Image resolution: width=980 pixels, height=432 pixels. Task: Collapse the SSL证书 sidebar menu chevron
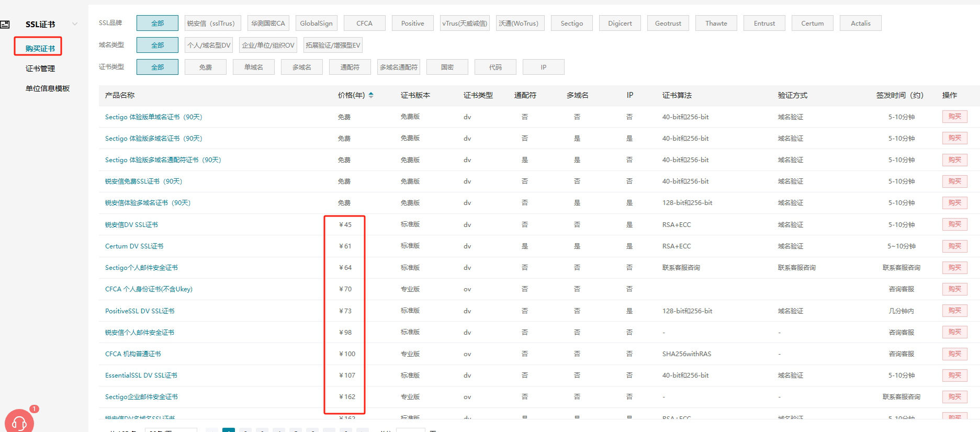click(x=75, y=24)
